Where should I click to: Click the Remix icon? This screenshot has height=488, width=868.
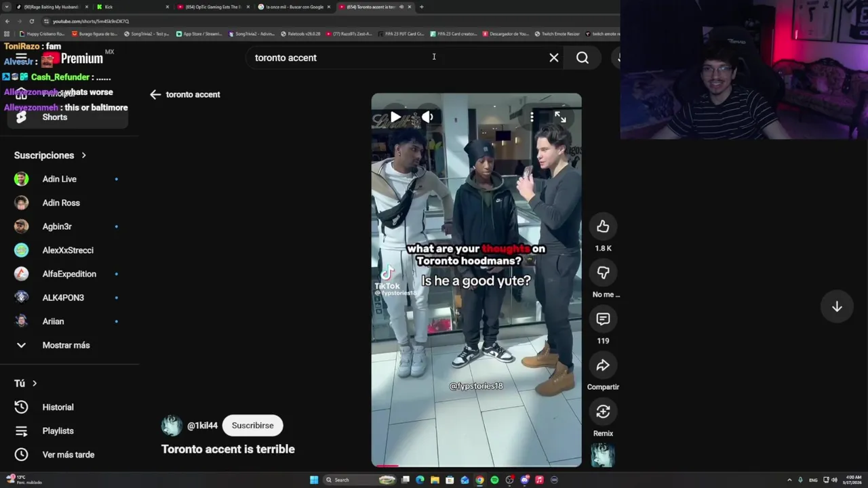pos(603,411)
